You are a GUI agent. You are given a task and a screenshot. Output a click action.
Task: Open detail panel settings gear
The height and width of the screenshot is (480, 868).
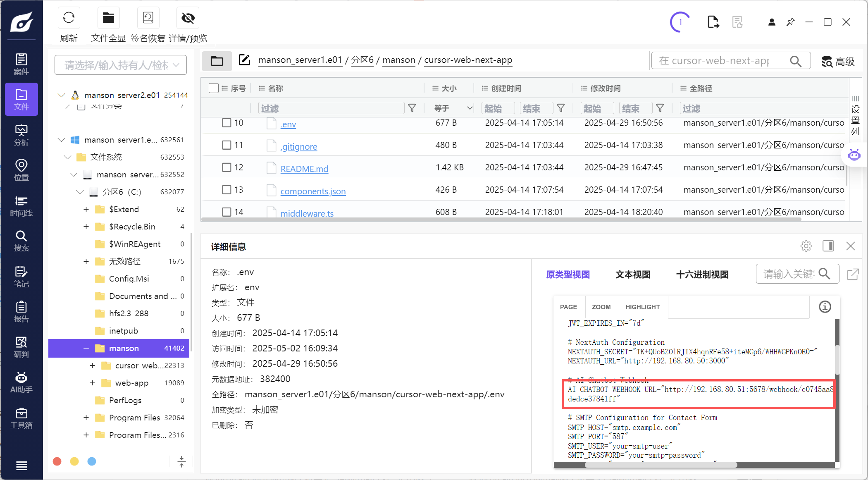click(x=806, y=246)
